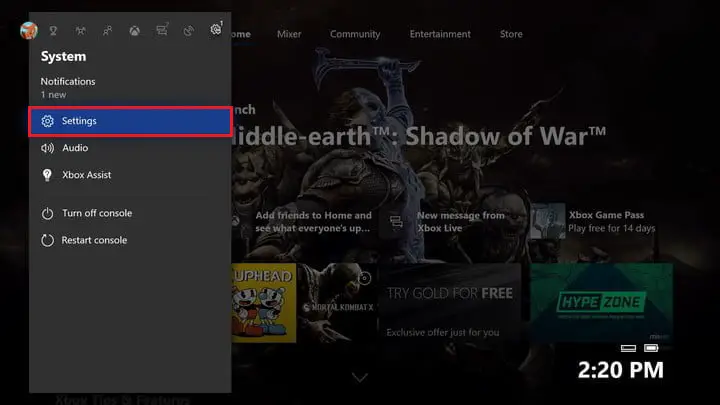Open Settings in System menu
Viewport: 720px width, 405px height.
tap(130, 121)
